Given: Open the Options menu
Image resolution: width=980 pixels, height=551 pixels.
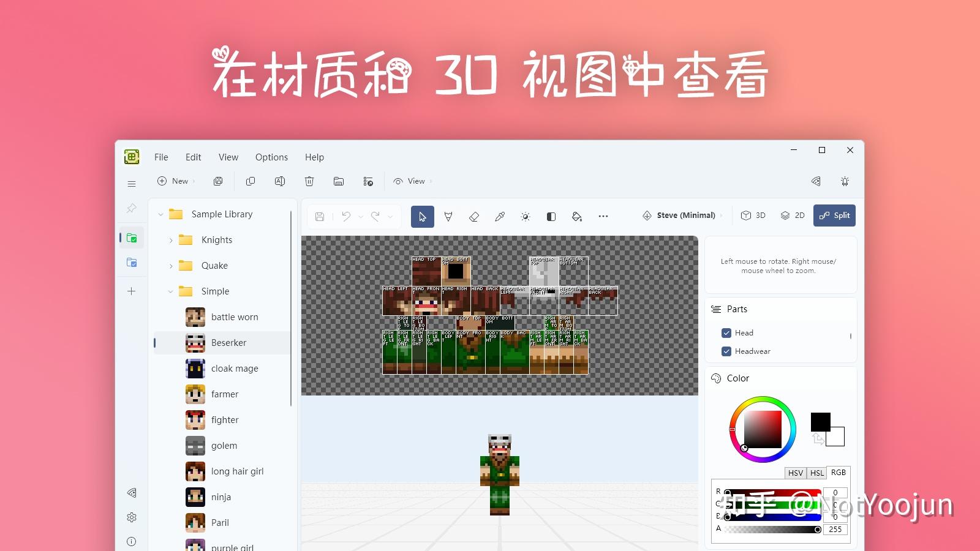Looking at the screenshot, I should pos(271,157).
